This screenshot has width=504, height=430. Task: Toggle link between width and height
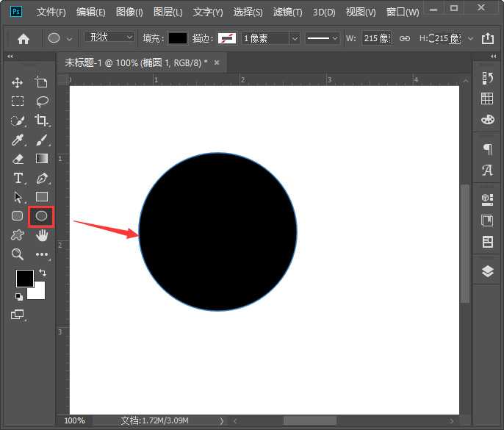coord(404,38)
